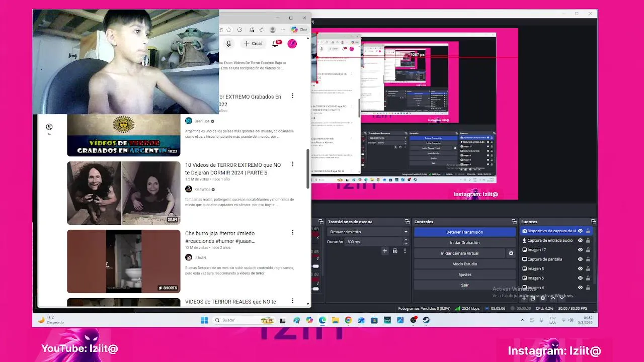The image size is (644, 362).
Task: Open the YouTube account avatar menu
Action: tap(292, 44)
